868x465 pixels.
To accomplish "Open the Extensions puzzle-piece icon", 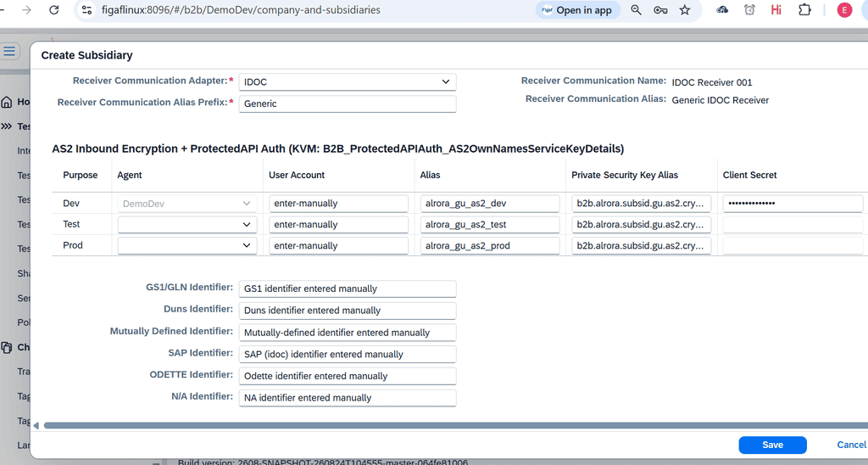I will click(x=804, y=10).
